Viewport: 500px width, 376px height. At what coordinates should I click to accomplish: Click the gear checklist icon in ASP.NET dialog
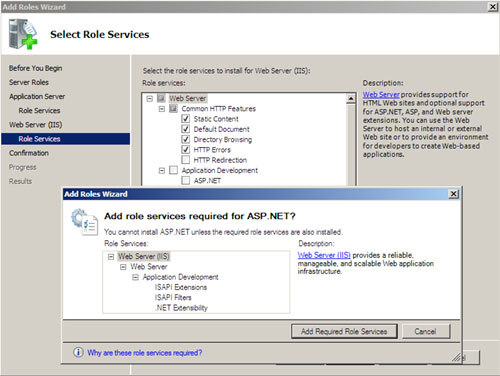coord(84,222)
